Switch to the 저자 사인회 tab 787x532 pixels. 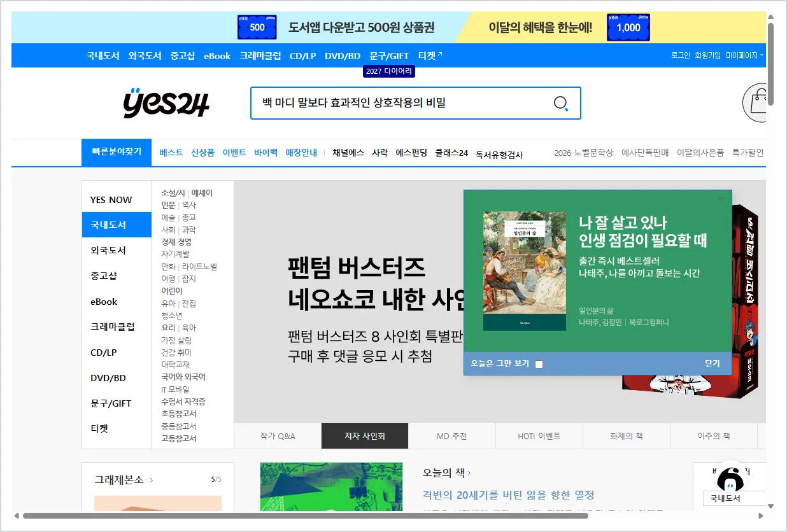coord(365,436)
